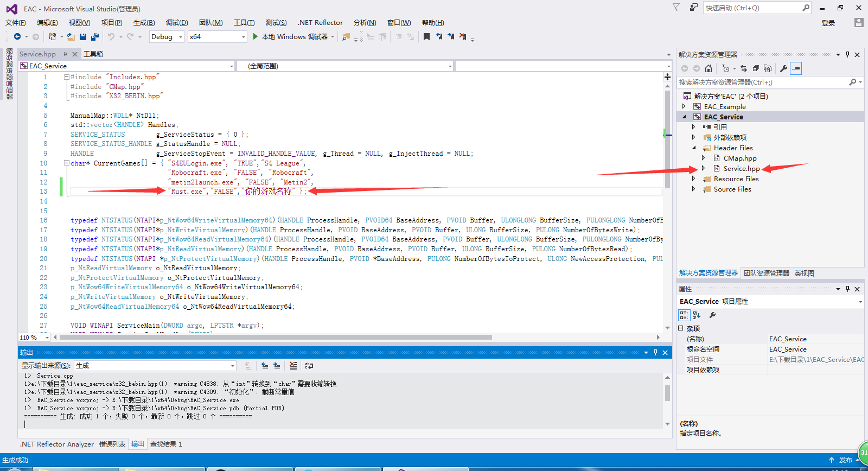Viewport: 868px width, 471px height.
Task: Switch to the 错误列表 tab
Action: coord(112,444)
